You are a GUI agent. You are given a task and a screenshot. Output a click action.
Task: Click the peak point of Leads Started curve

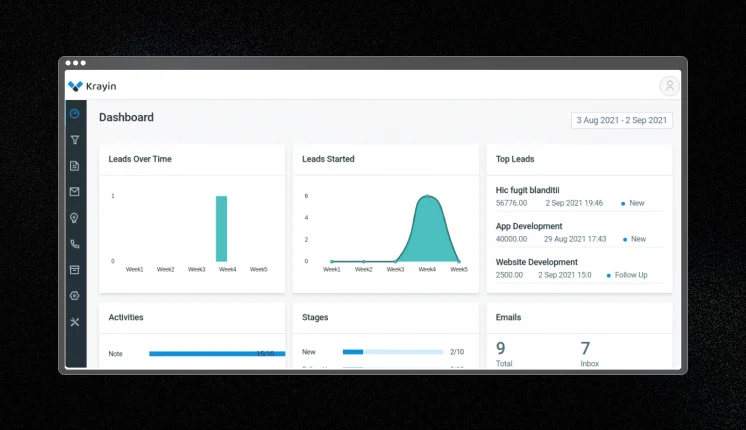coord(427,195)
